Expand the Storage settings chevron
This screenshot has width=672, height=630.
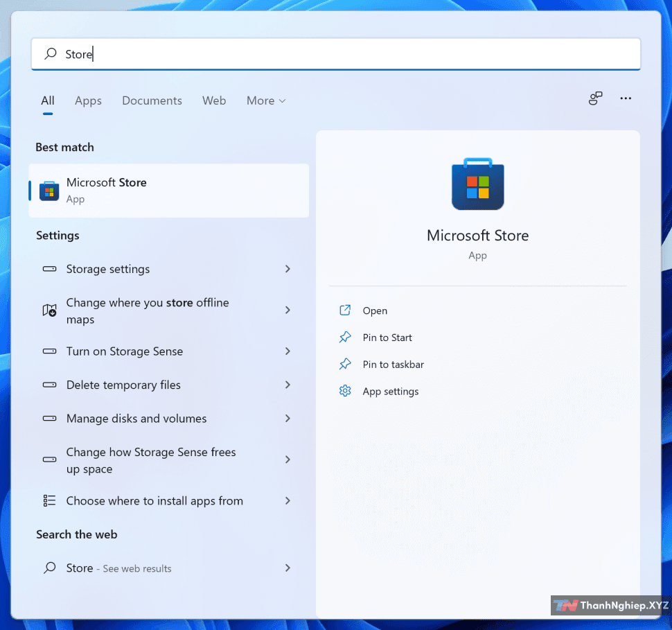(x=288, y=269)
